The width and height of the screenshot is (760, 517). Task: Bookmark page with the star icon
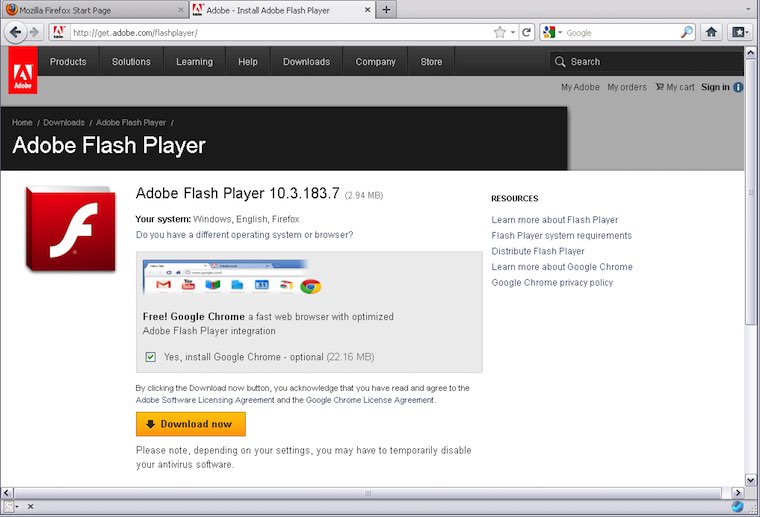(500, 32)
